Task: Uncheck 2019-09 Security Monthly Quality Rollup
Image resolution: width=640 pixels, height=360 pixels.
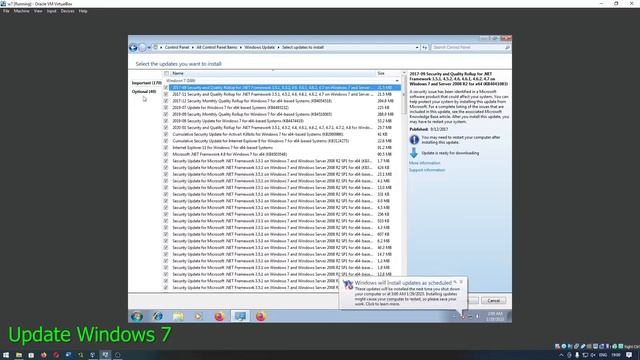Action: [x=166, y=114]
